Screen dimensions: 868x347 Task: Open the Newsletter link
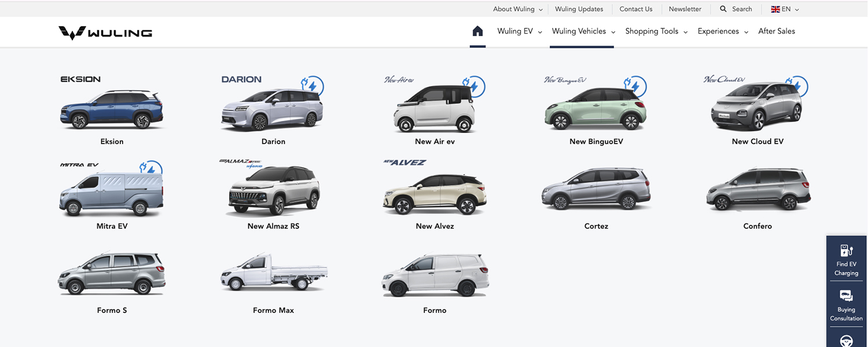pos(685,9)
